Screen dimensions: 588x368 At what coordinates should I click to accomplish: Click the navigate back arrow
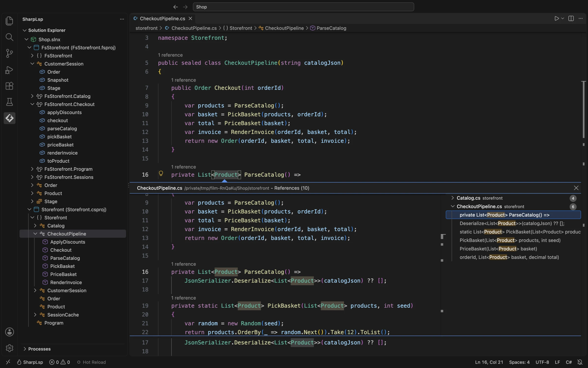tap(175, 7)
